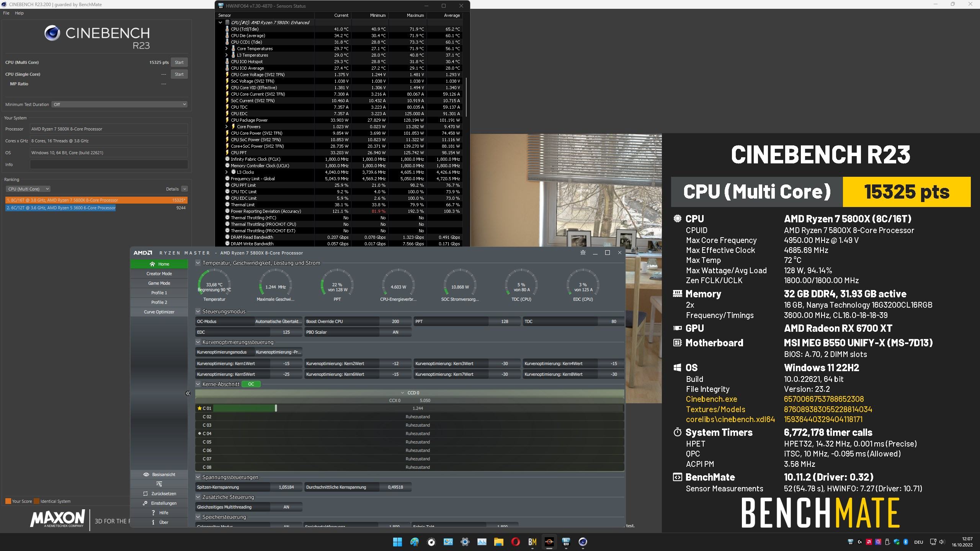Toggle Gleichzeitiges Multithreading AN value
Image resolution: width=980 pixels, height=551 pixels.
(286, 507)
